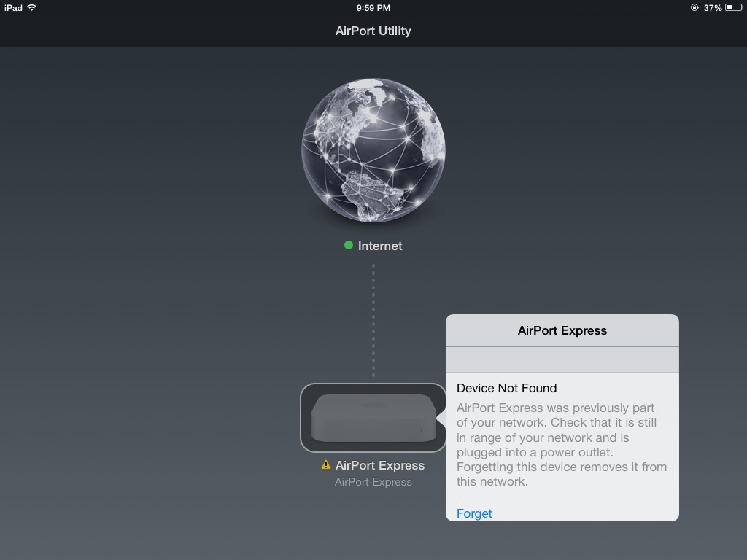This screenshot has height=560, width=747.
Task: Tap the popover title 'AirPort Express'
Action: (x=562, y=330)
